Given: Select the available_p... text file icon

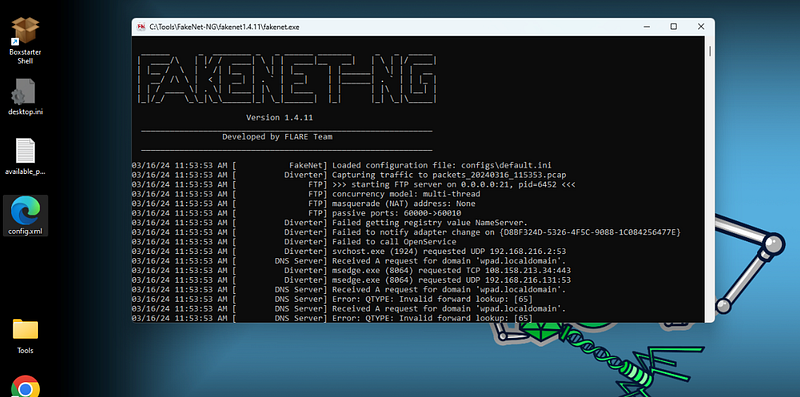Looking at the screenshot, I should coord(25,157).
